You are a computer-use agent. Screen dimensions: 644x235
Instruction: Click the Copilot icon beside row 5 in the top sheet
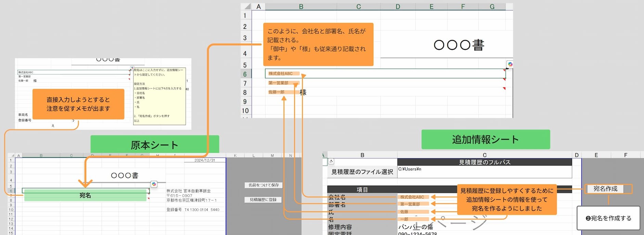pos(510,64)
